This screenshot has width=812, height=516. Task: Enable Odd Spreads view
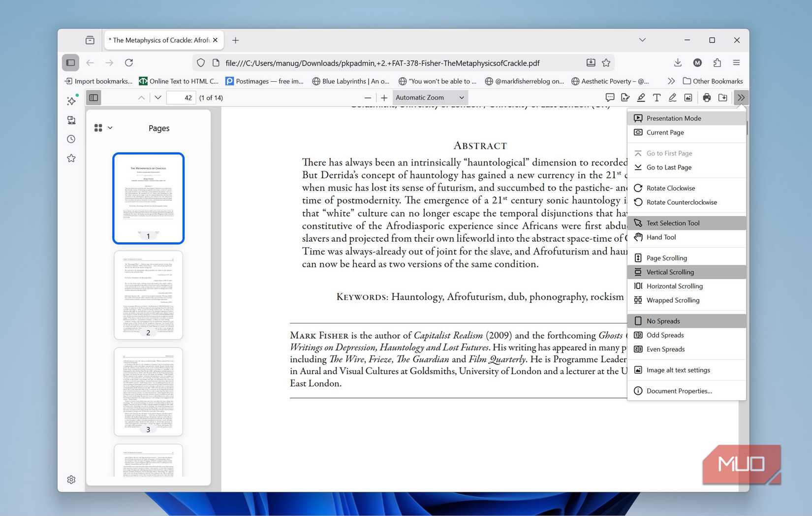pyautogui.click(x=664, y=335)
